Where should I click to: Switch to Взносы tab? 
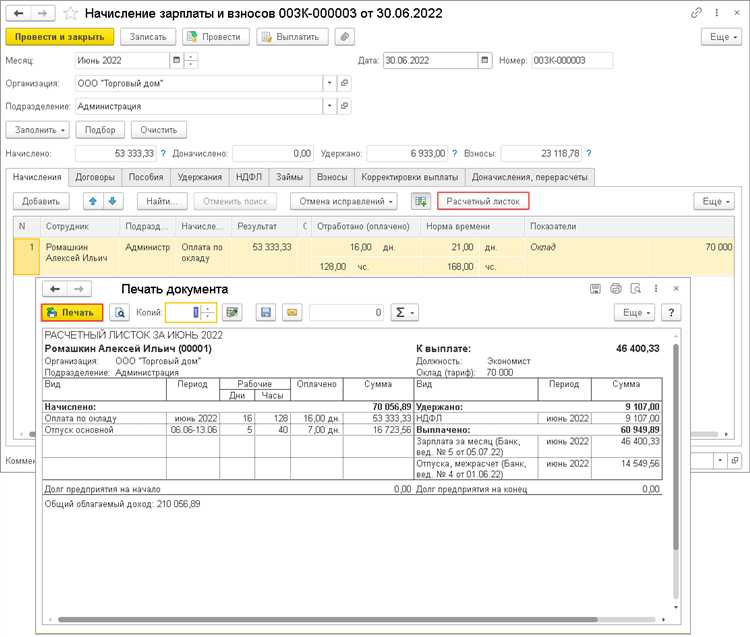(332, 177)
